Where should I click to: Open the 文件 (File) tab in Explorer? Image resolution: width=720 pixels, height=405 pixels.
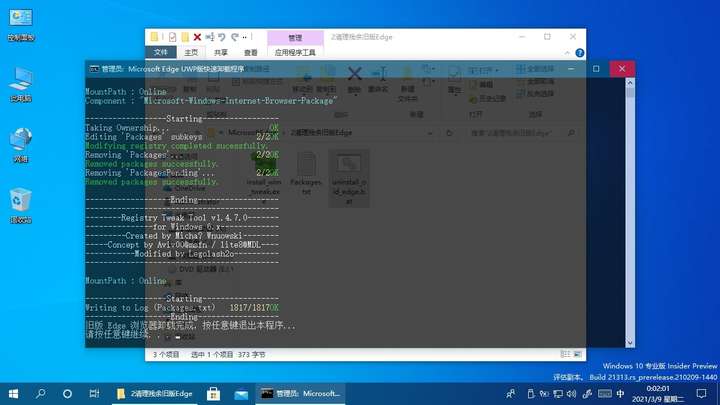click(161, 52)
